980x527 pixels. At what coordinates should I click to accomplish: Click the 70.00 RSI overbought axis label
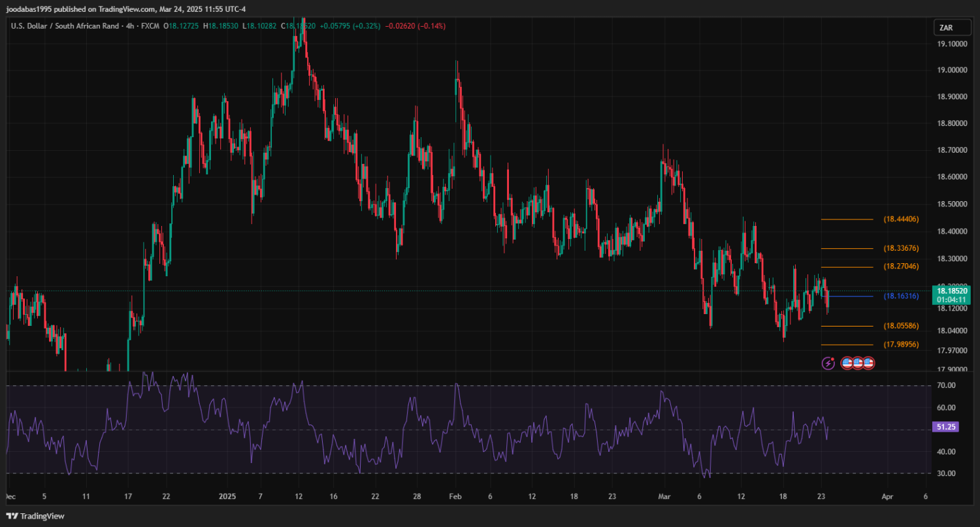(x=946, y=385)
